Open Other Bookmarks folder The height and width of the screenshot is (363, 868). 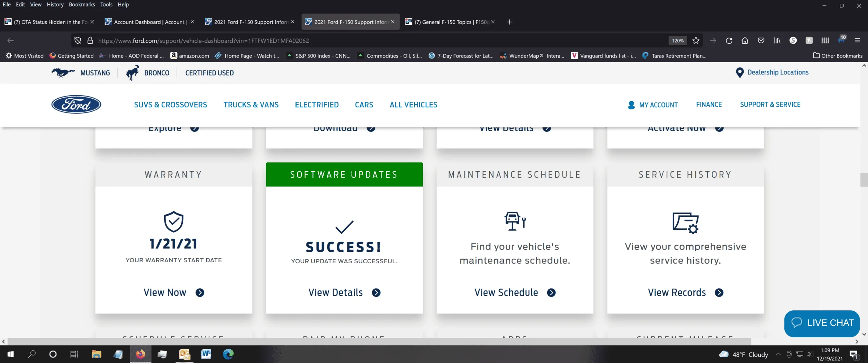coord(838,56)
